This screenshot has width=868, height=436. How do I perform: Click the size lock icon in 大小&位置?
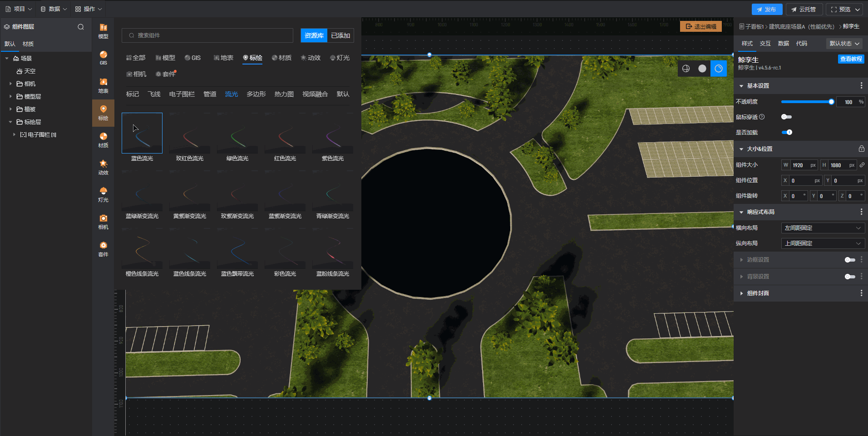(x=861, y=149)
